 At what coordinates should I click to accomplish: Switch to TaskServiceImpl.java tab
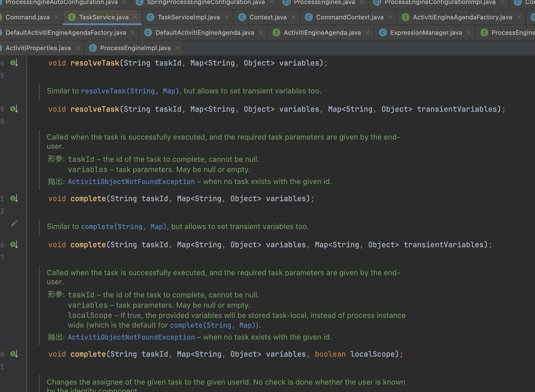(189, 17)
